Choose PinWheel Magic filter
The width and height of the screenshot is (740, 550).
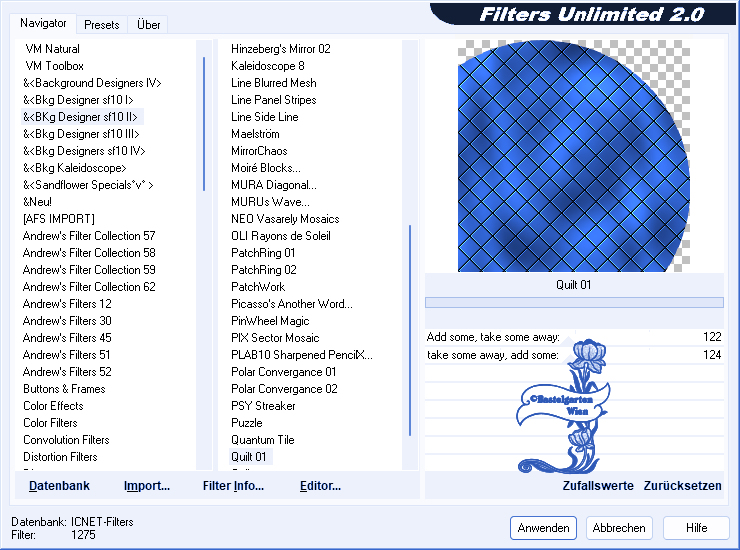(270, 321)
